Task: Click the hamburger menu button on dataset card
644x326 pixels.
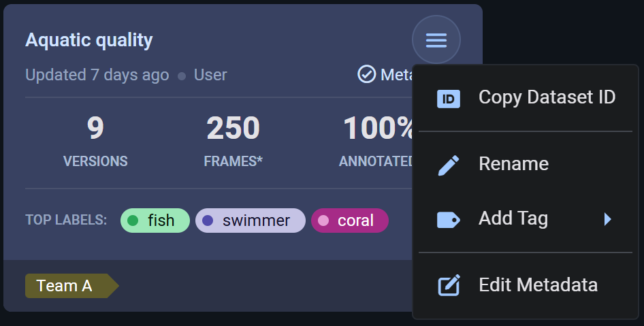Action: click(x=436, y=40)
